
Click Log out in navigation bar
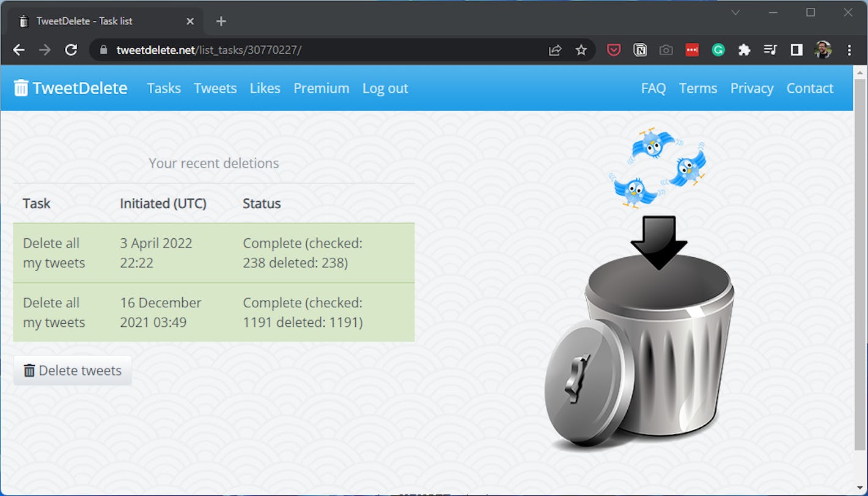385,89
